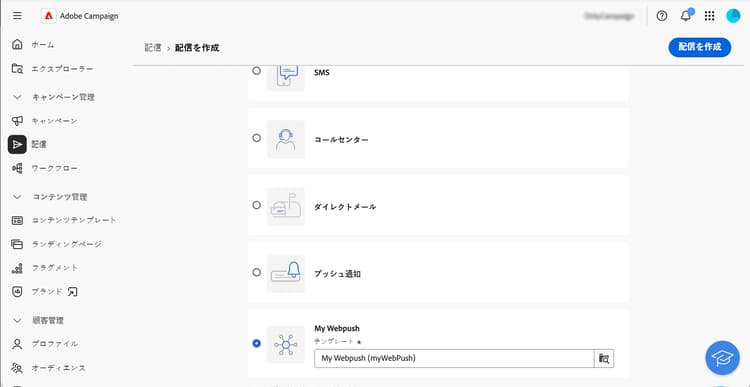Image resolution: width=750 pixels, height=387 pixels.
Task: Select the SMS radio button
Action: 257,71
